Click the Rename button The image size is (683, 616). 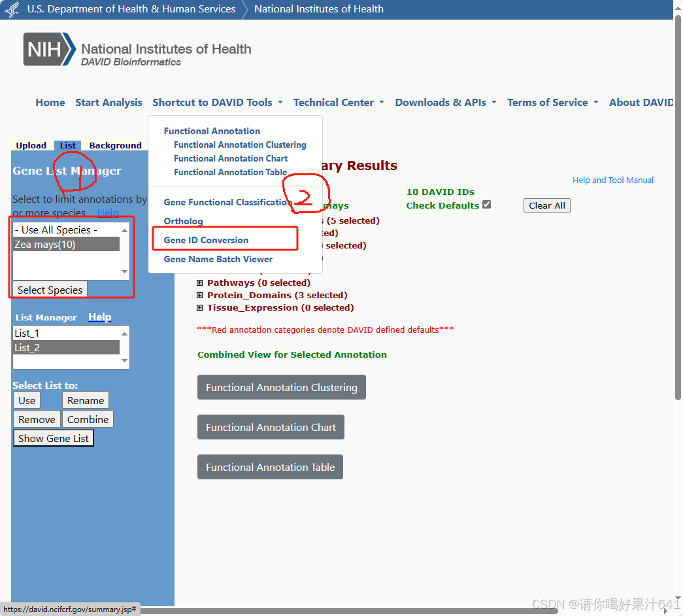click(x=86, y=400)
